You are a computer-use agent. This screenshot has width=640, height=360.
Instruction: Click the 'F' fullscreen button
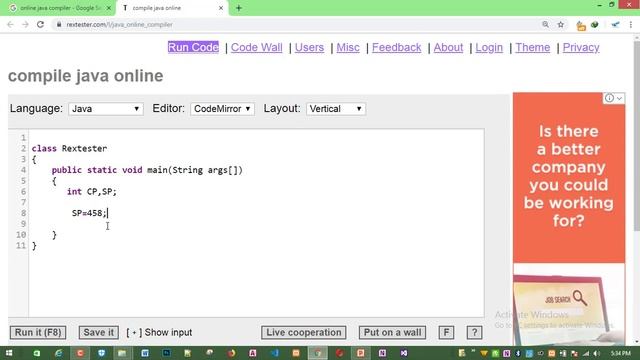(x=446, y=333)
